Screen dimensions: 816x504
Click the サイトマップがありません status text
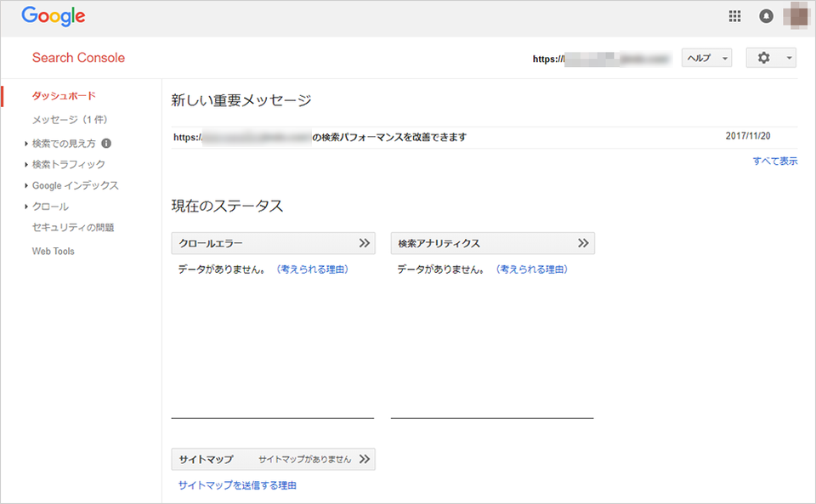(305, 459)
